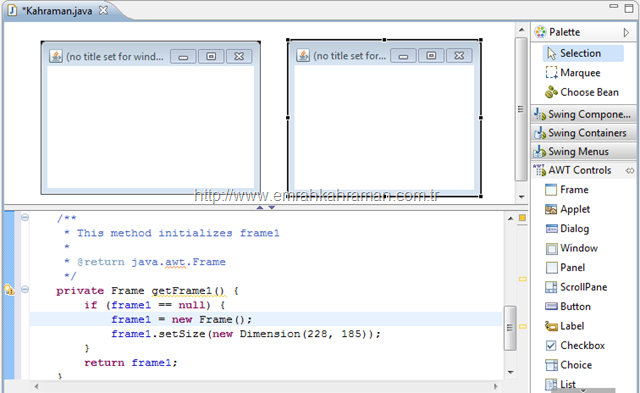640x393 pixels.
Task: Choose the Panel AWT control
Action: 565,268
